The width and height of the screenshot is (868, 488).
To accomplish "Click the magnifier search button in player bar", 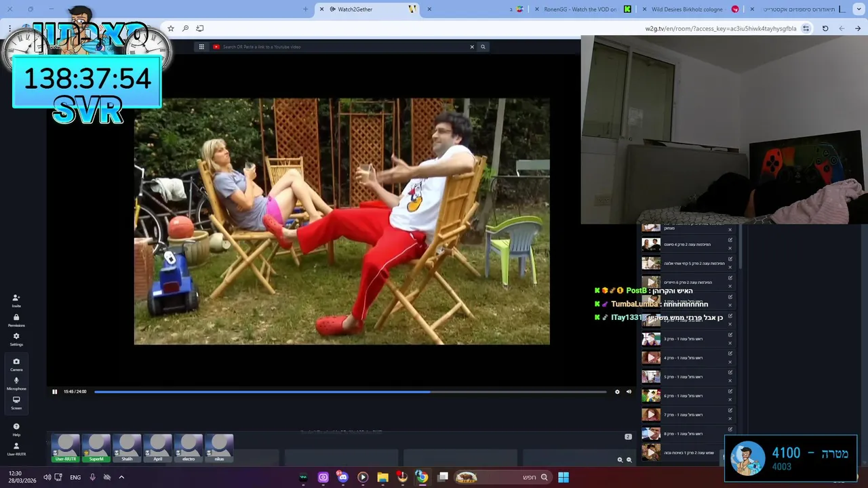I will [483, 47].
